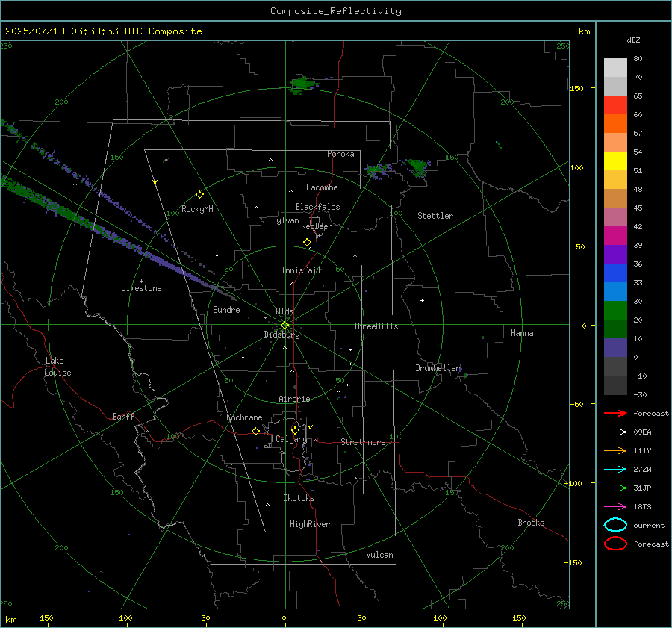Click the RockyMH label on map

(197, 209)
